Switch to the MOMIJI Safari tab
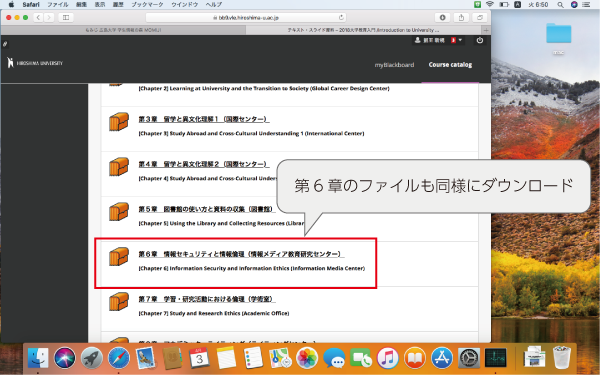Screen dimensions: 600x375 click(123, 30)
